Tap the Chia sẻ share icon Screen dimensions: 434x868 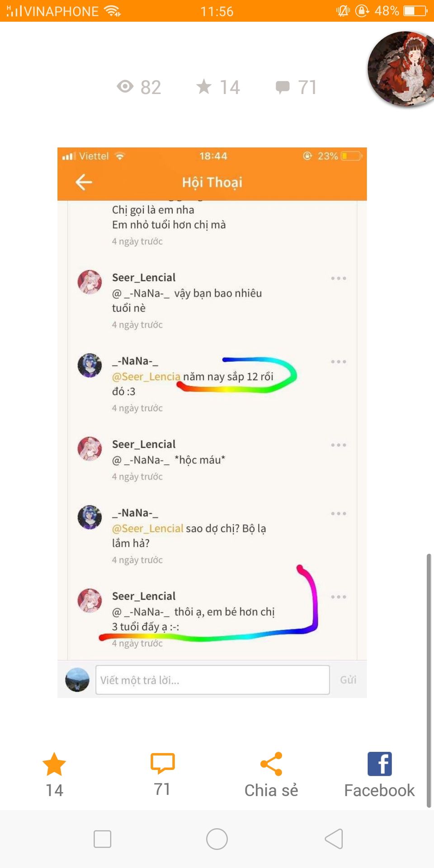[271, 764]
